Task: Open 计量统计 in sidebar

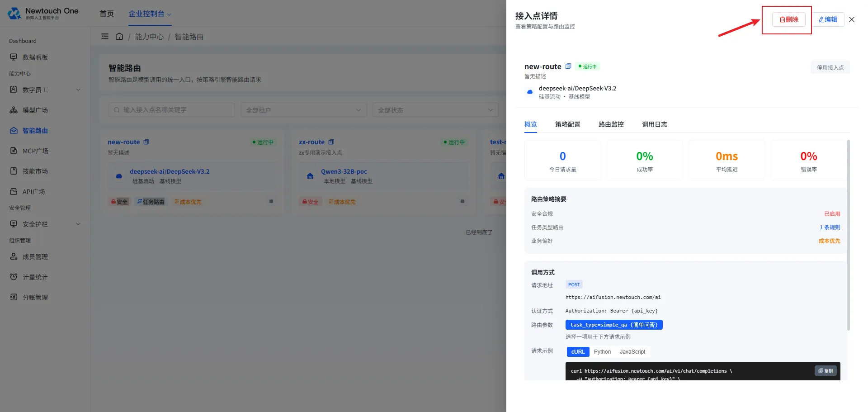Action: click(35, 277)
